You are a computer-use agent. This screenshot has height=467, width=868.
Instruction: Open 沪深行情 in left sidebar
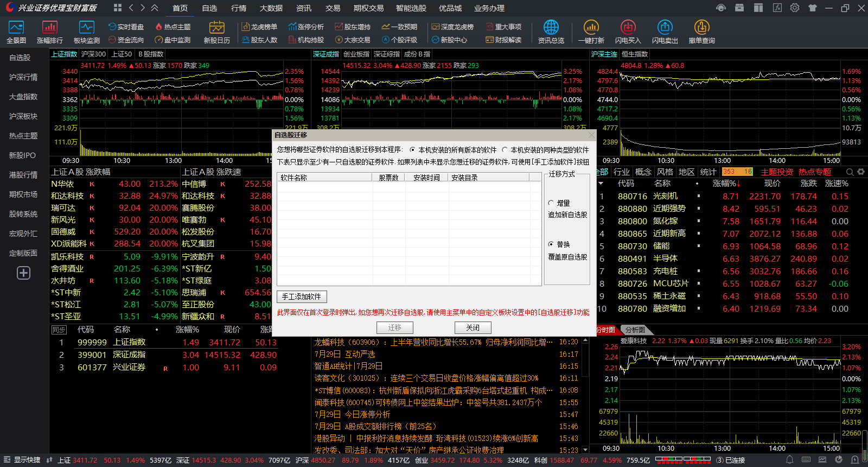point(23,77)
